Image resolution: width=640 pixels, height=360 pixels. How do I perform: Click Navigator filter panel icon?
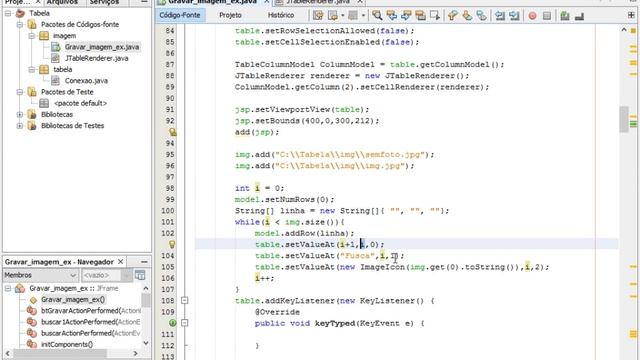click(140, 275)
